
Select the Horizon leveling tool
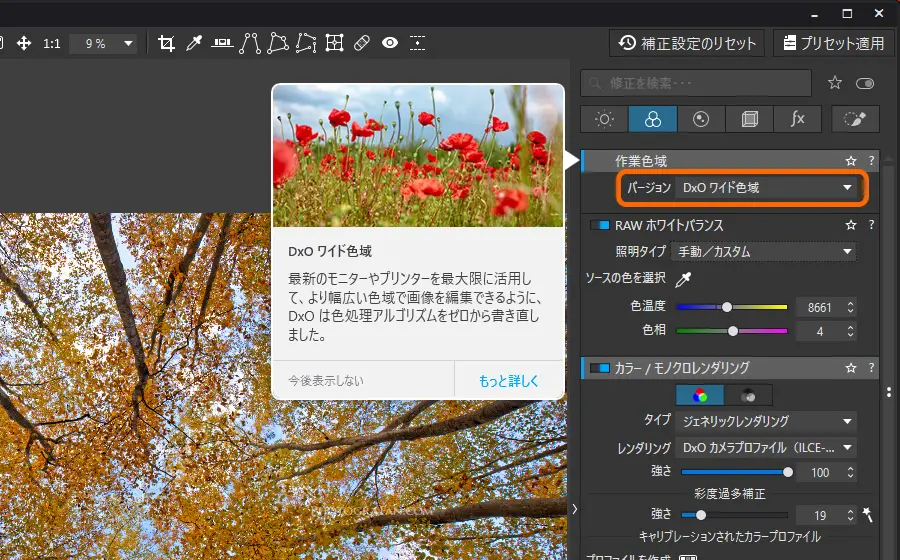point(222,43)
